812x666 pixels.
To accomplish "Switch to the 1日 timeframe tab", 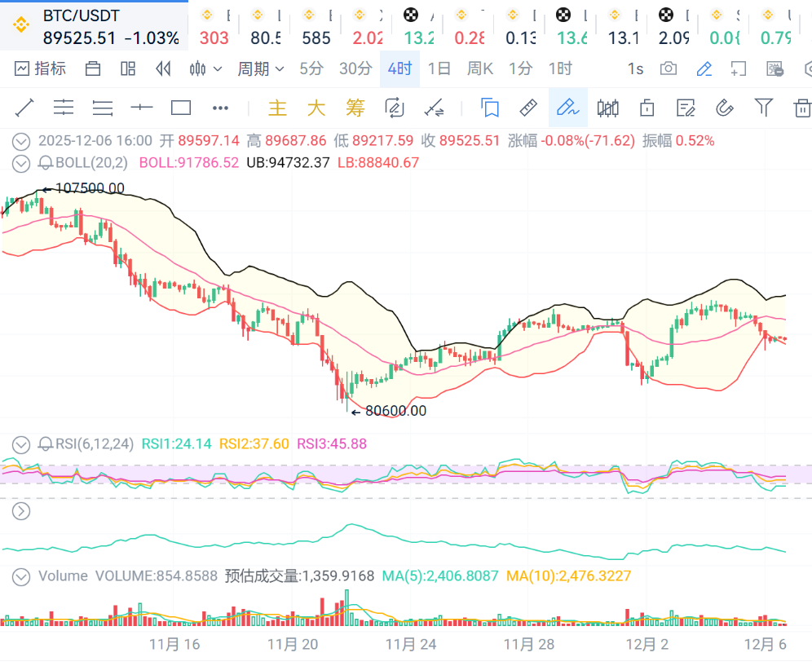I will coord(439,68).
